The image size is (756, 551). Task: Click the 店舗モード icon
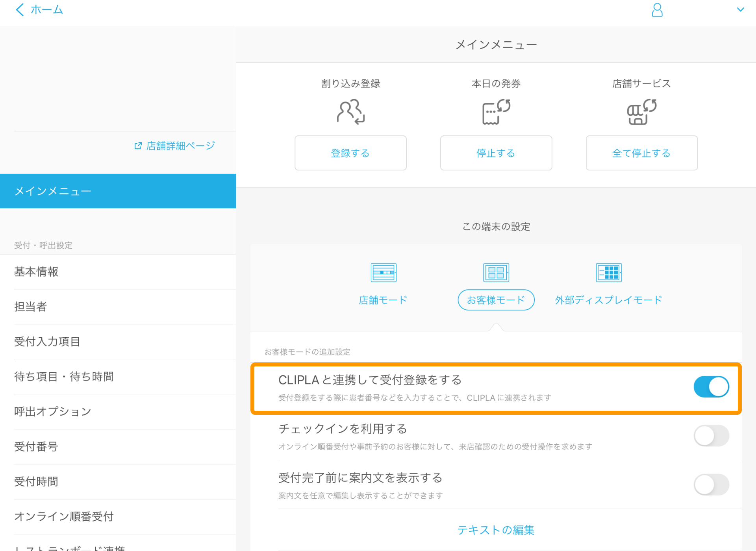click(x=384, y=273)
